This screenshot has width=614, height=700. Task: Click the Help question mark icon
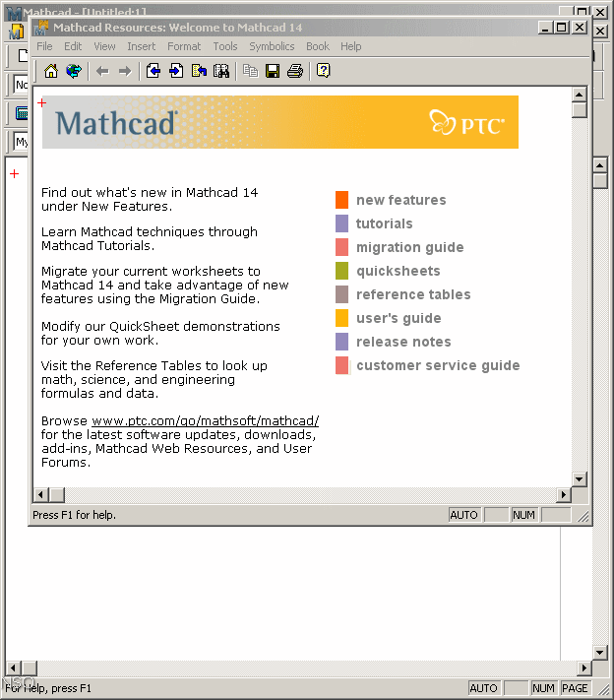click(323, 71)
